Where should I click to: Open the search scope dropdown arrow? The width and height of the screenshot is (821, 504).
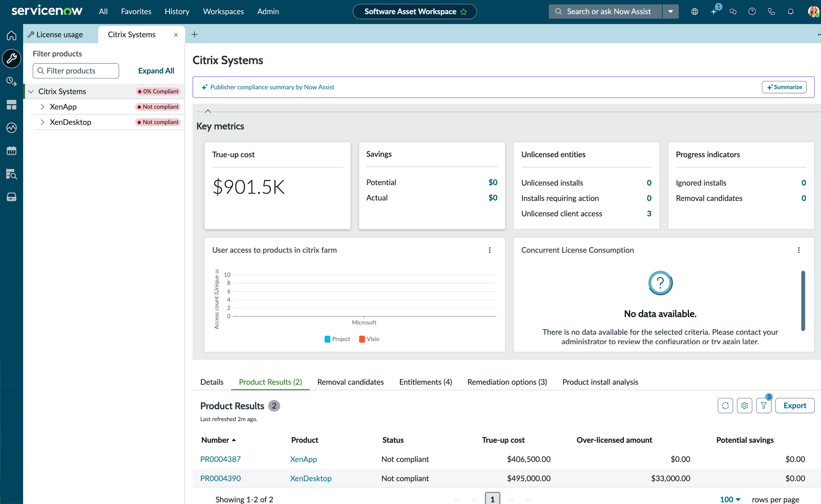click(670, 12)
